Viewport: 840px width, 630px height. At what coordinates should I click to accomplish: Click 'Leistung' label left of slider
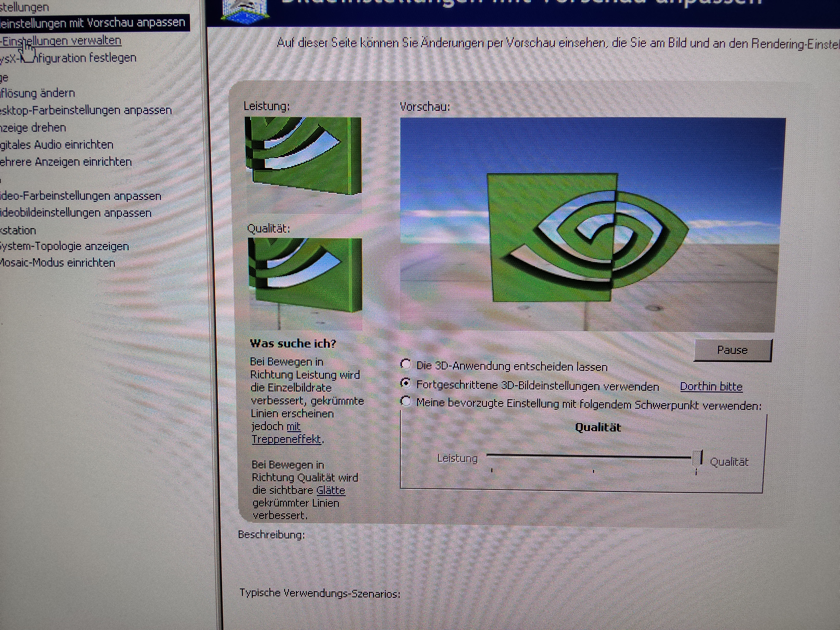(x=457, y=458)
